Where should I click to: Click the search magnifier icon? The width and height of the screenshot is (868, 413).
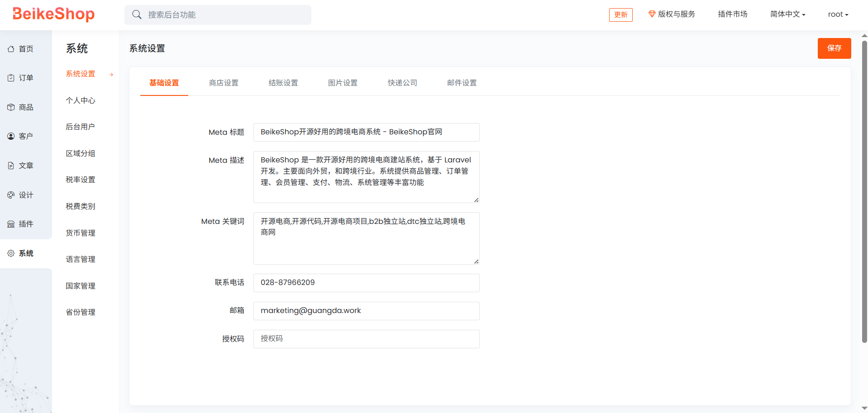pyautogui.click(x=137, y=14)
